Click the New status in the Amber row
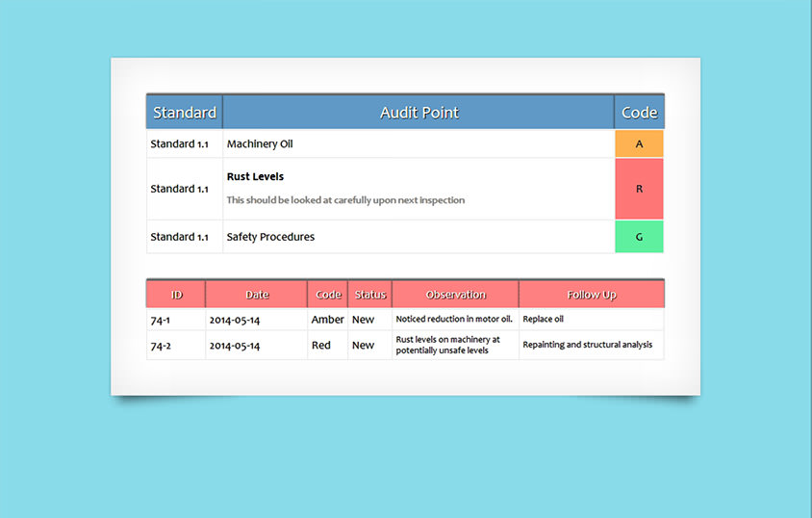Screen dimensions: 812x518 363,320
